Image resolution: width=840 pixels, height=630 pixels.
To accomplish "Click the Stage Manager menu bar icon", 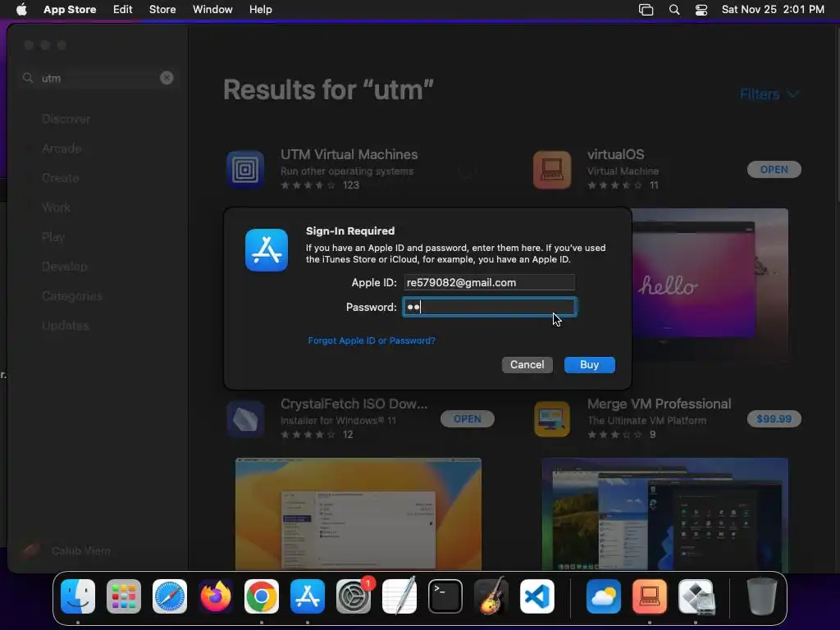I will coord(646,10).
